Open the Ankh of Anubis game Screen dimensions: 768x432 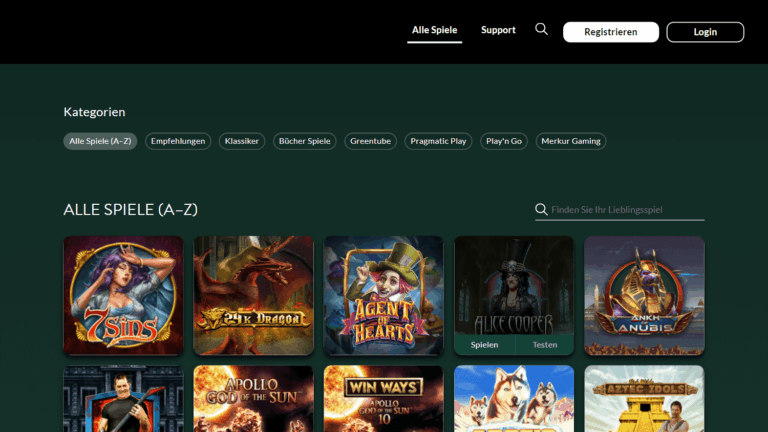tap(644, 295)
